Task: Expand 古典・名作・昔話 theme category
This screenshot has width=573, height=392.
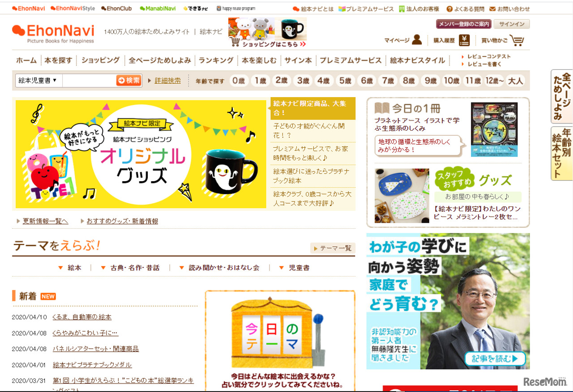Action: pos(130,268)
